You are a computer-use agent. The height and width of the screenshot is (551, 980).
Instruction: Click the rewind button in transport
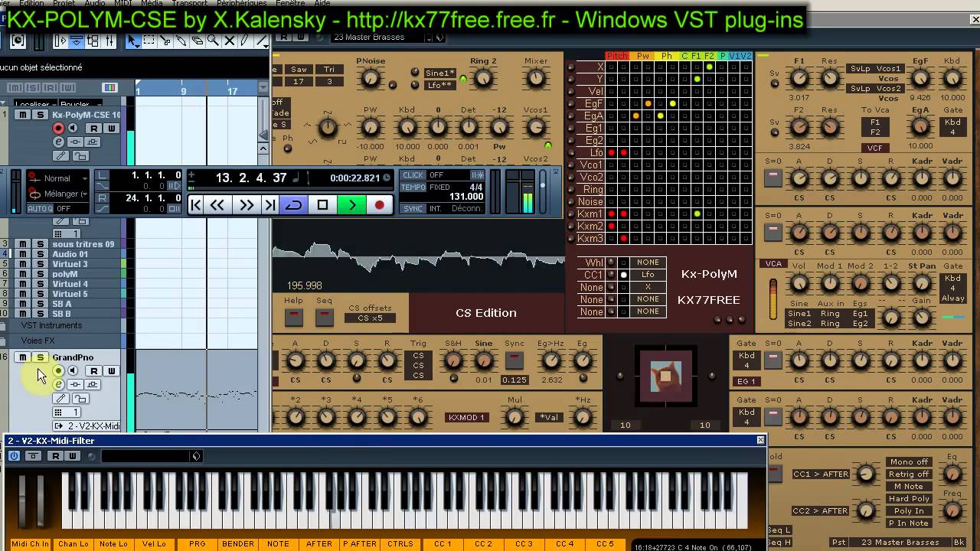click(217, 205)
